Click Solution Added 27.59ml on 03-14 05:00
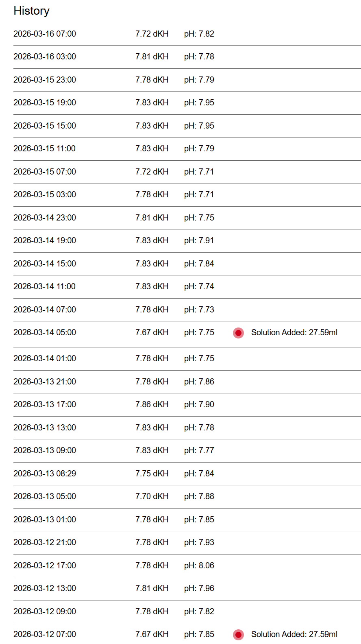 tap(294, 332)
